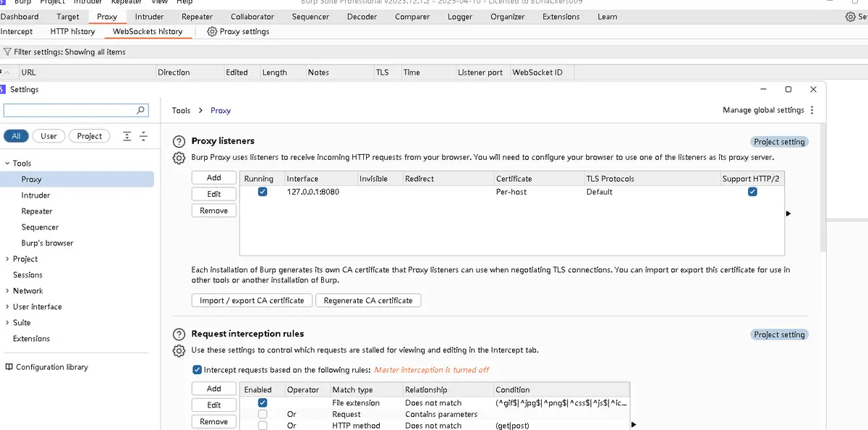Select Burp's browser in settings tree

click(x=47, y=243)
